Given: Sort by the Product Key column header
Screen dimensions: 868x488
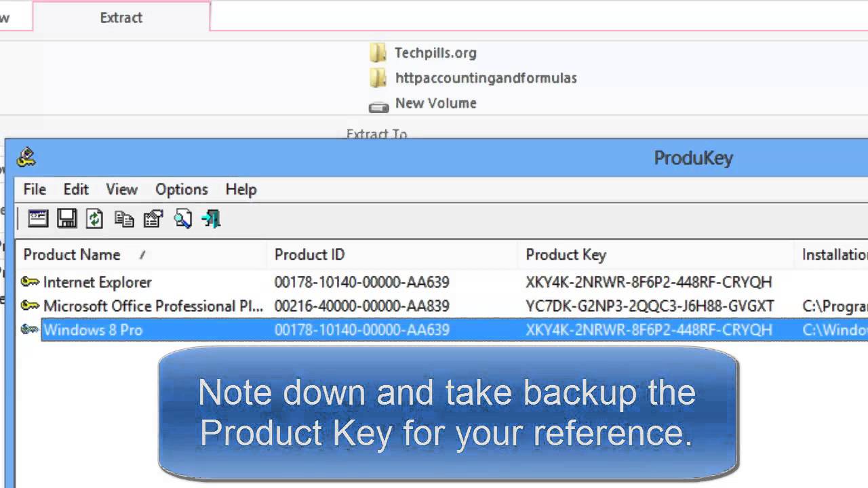Looking at the screenshot, I should pyautogui.click(x=566, y=255).
